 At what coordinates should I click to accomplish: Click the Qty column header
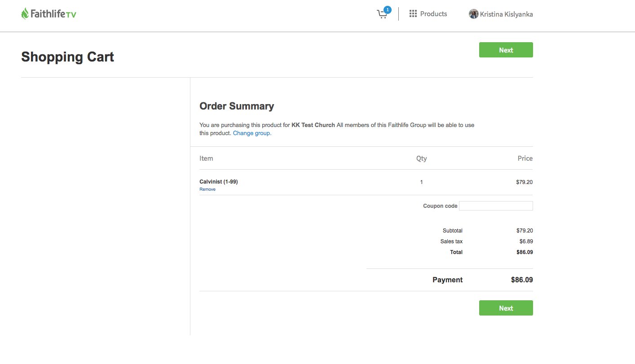coord(421,158)
